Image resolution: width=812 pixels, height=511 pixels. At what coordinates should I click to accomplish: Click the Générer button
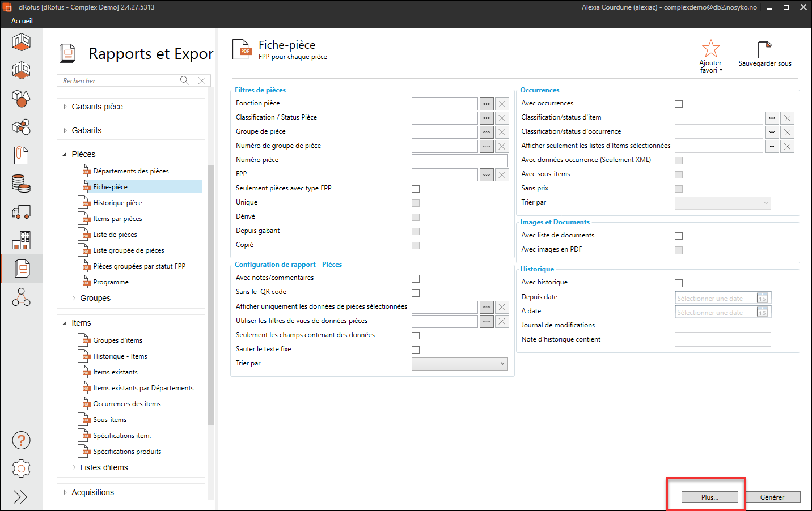tap(772, 497)
